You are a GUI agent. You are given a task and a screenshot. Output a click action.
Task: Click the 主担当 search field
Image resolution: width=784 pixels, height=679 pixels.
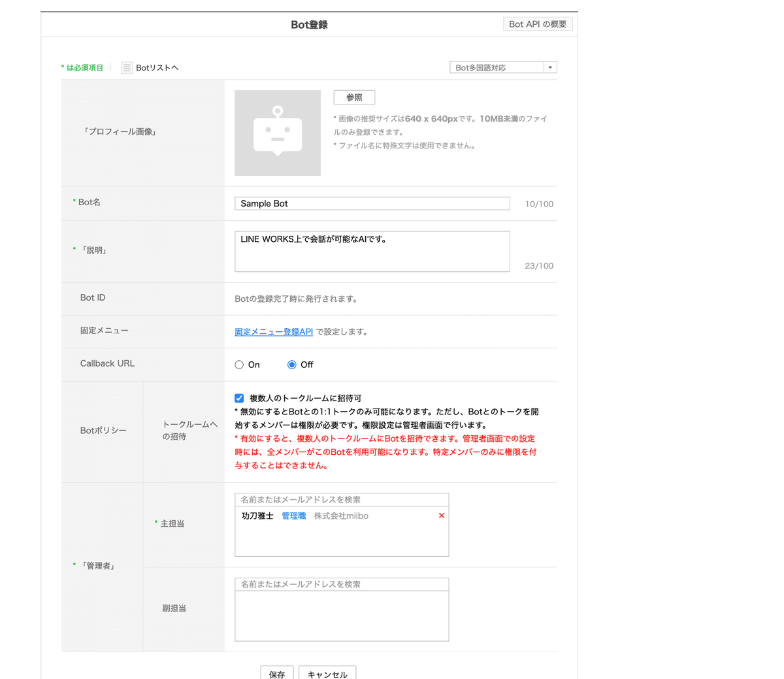(x=342, y=499)
